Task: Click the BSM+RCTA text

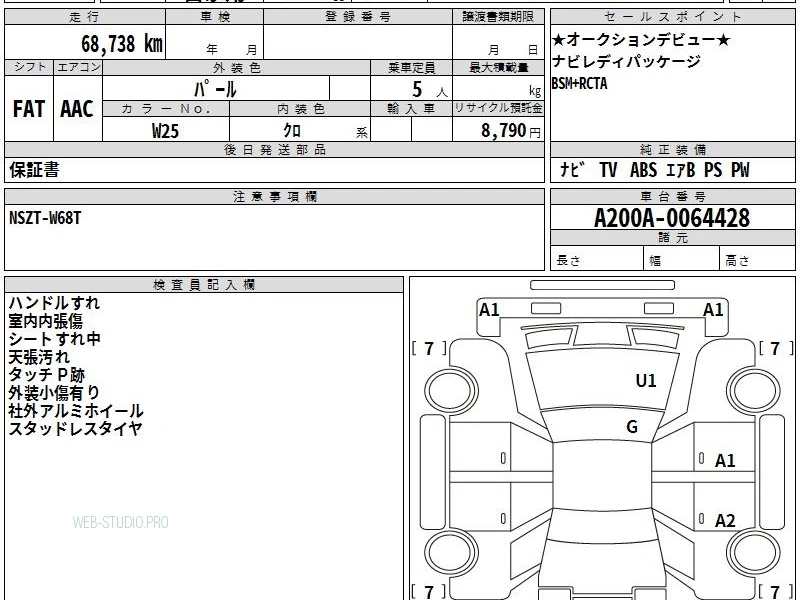Action: click(x=580, y=83)
